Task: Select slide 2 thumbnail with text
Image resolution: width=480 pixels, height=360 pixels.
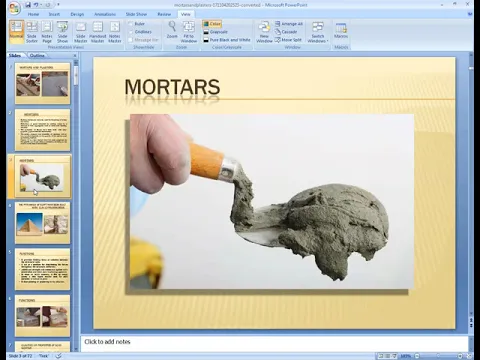Action: click(x=42, y=130)
